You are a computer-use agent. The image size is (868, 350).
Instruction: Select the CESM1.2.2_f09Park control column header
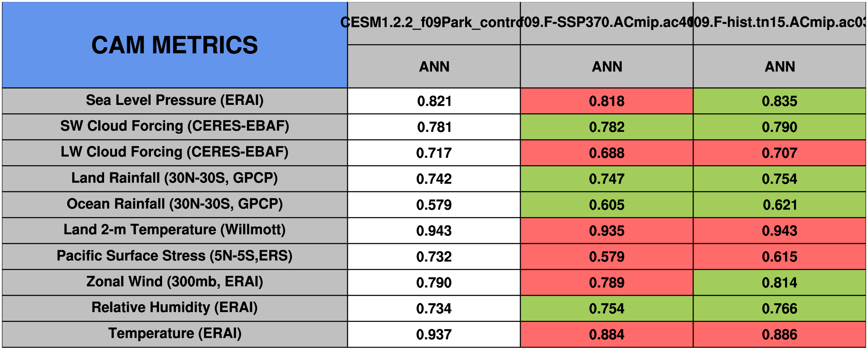tap(434, 23)
